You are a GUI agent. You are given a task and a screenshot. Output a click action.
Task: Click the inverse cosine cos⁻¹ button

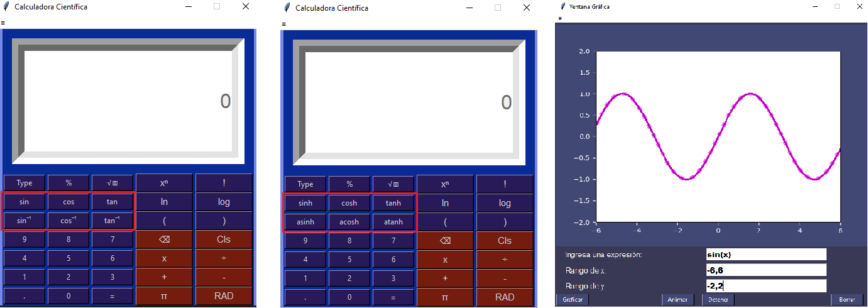tap(69, 221)
